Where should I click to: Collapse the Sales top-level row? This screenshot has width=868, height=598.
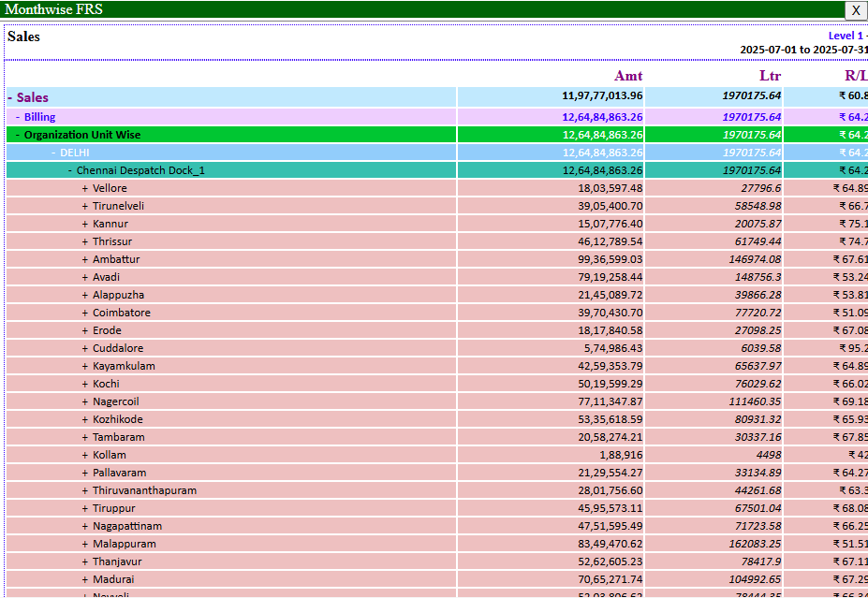click(10, 97)
